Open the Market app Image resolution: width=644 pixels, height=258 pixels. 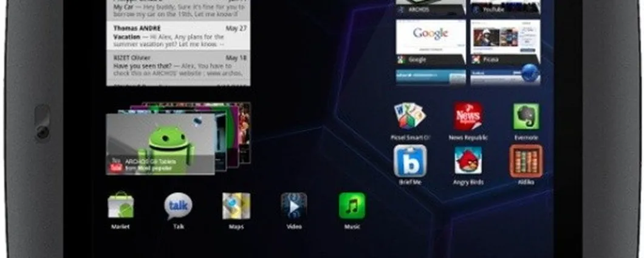pyautogui.click(x=120, y=205)
